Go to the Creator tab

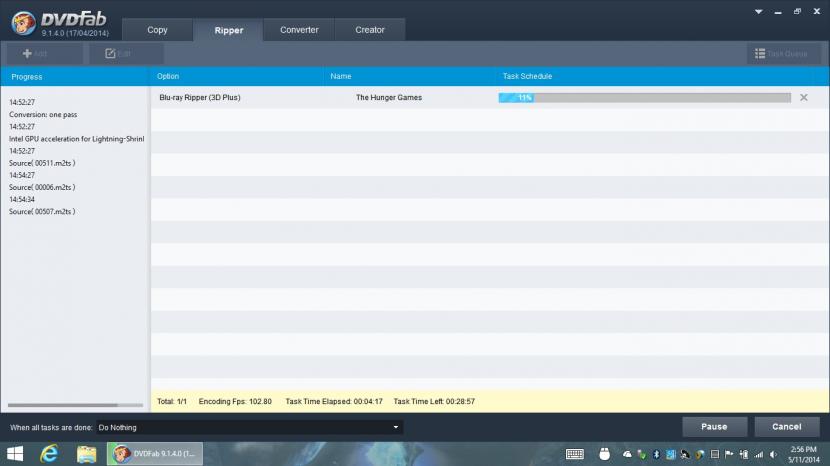tap(369, 30)
